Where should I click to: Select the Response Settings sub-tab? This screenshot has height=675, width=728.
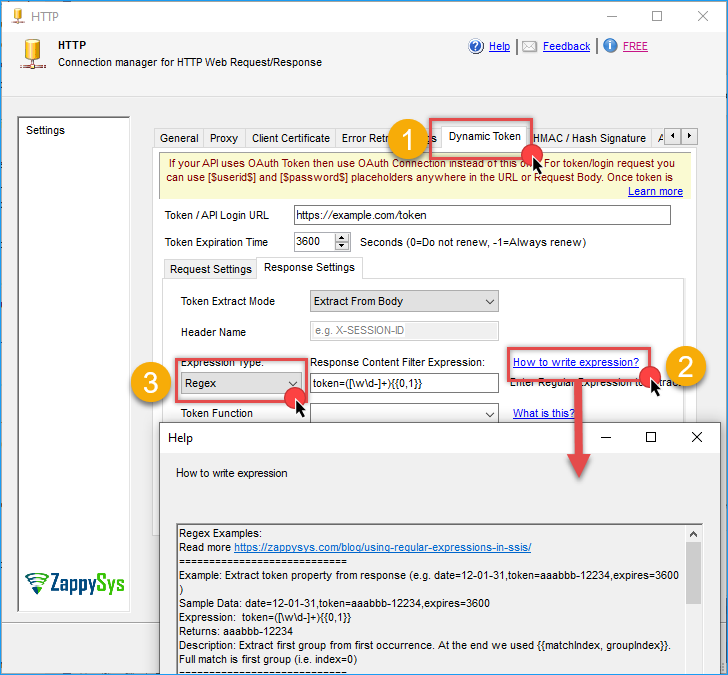coord(309,267)
